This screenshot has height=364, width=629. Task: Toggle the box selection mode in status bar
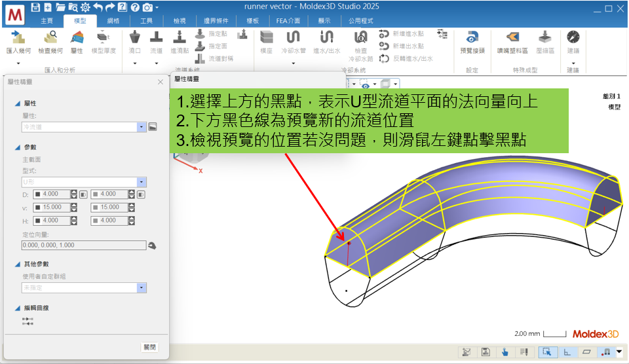click(x=547, y=352)
